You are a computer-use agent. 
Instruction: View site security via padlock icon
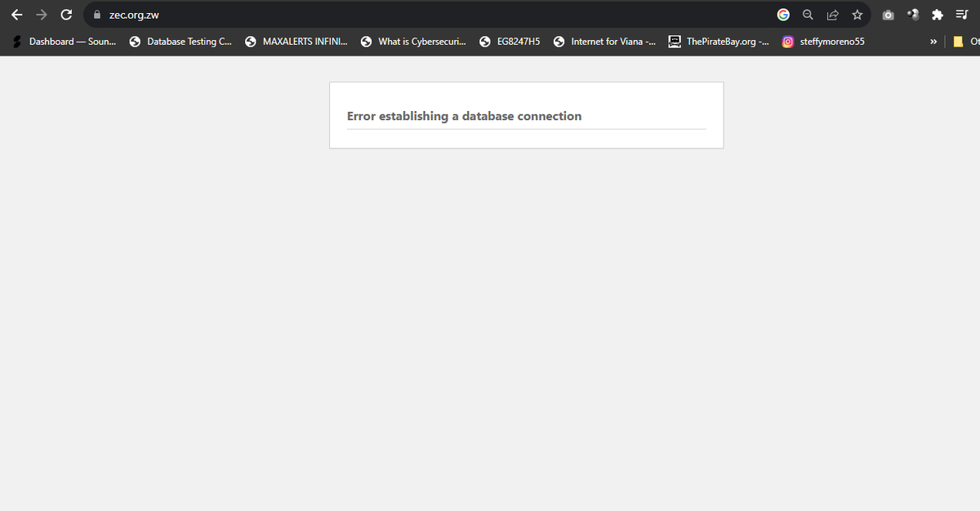click(96, 15)
